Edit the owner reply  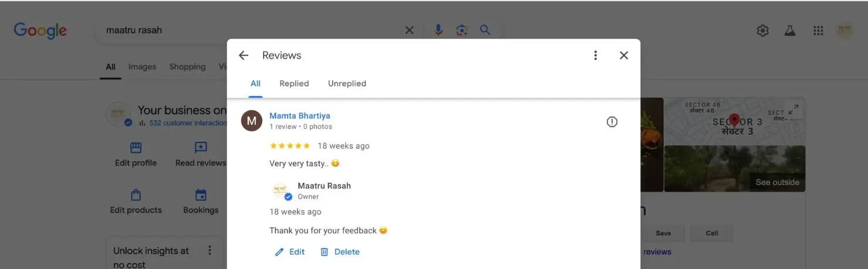[x=290, y=252]
